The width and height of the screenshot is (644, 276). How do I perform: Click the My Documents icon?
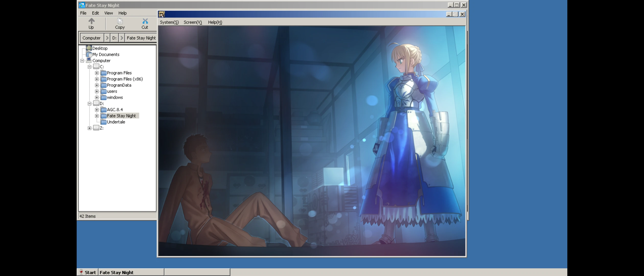click(x=89, y=54)
